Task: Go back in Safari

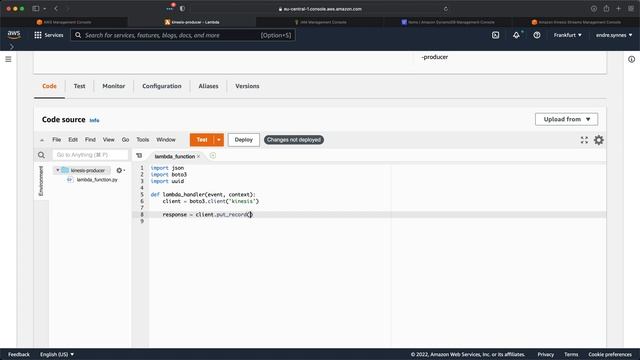Action: pyautogui.click(x=56, y=9)
